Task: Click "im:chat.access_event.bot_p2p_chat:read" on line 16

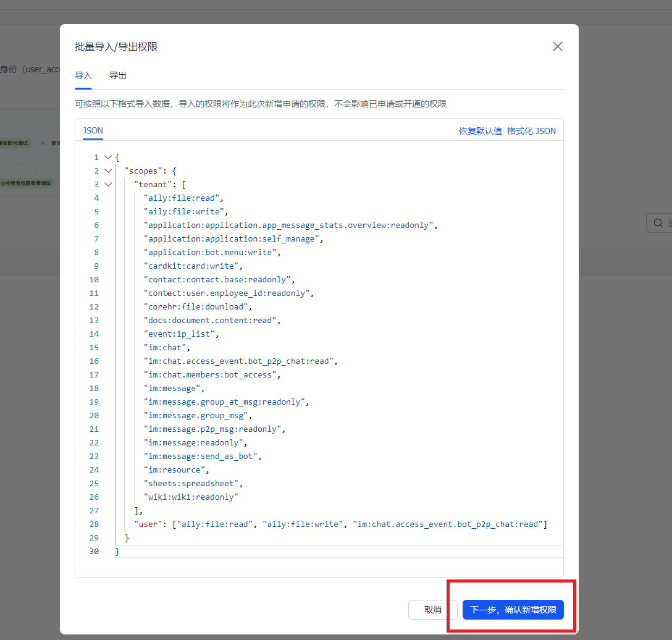Action: 240,361
